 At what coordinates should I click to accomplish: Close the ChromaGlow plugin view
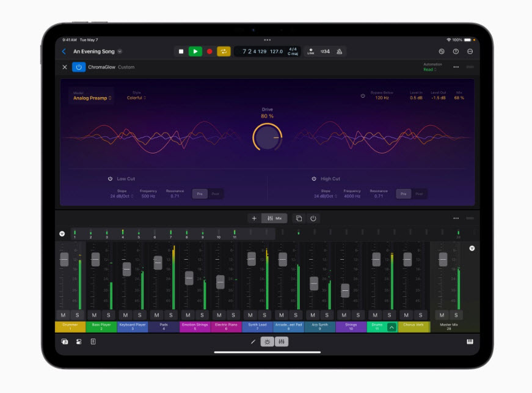click(x=65, y=67)
